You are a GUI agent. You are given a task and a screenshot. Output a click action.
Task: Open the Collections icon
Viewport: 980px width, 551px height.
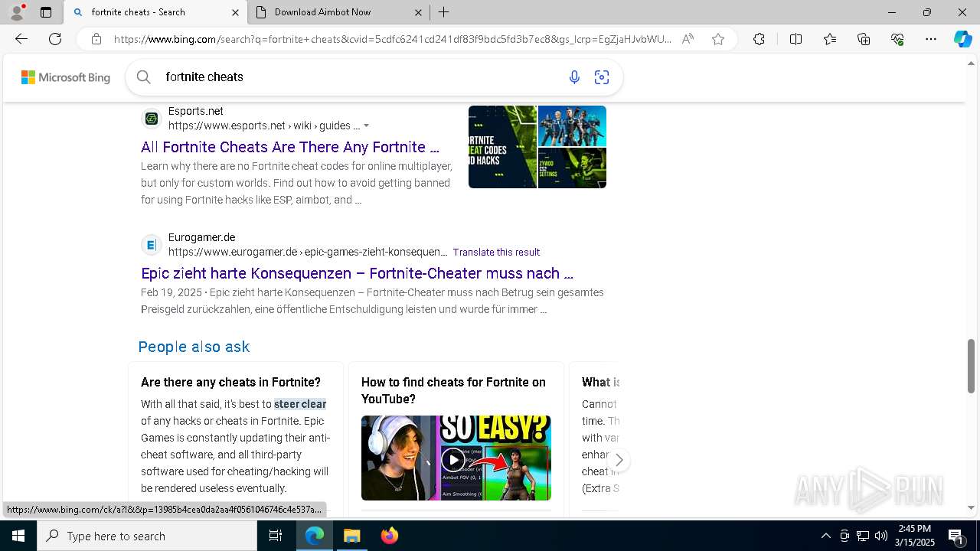pos(864,39)
